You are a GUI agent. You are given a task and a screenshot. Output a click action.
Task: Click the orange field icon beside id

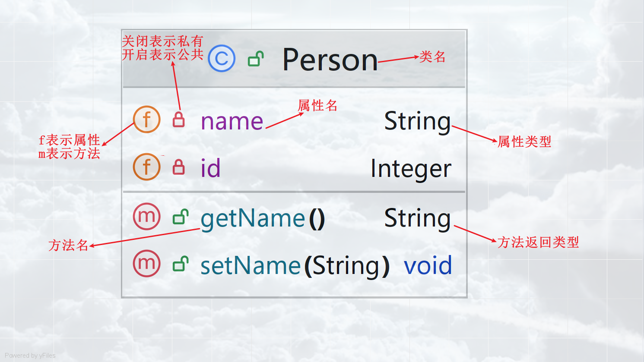(147, 167)
